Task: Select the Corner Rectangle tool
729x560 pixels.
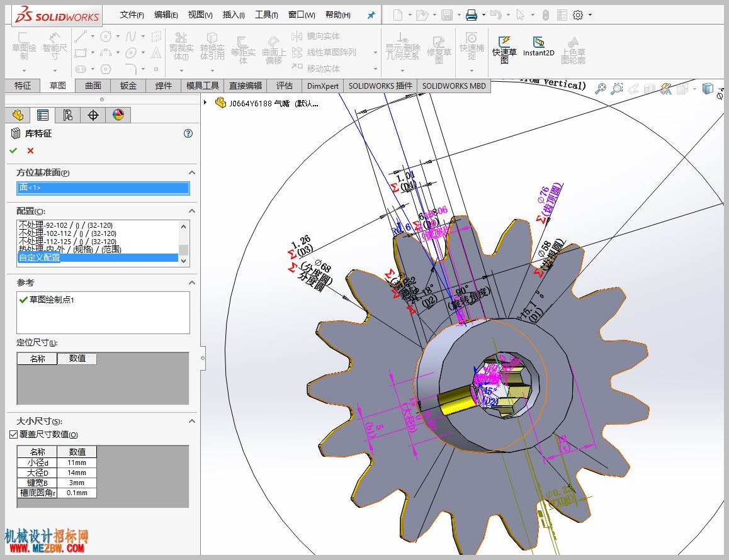Action: [81, 52]
